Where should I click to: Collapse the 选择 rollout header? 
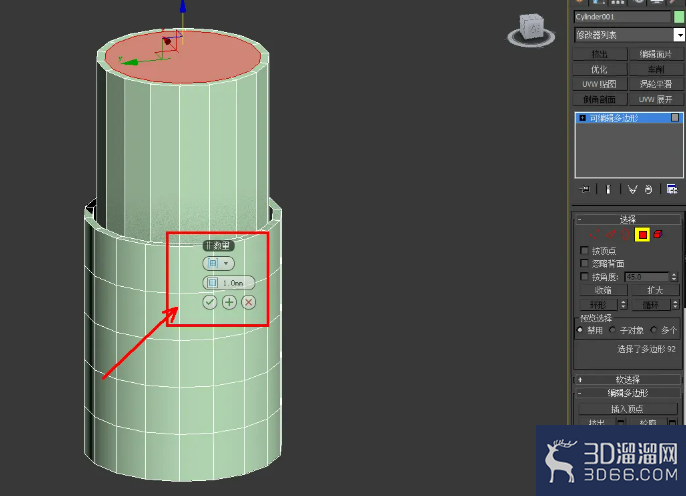coord(627,219)
